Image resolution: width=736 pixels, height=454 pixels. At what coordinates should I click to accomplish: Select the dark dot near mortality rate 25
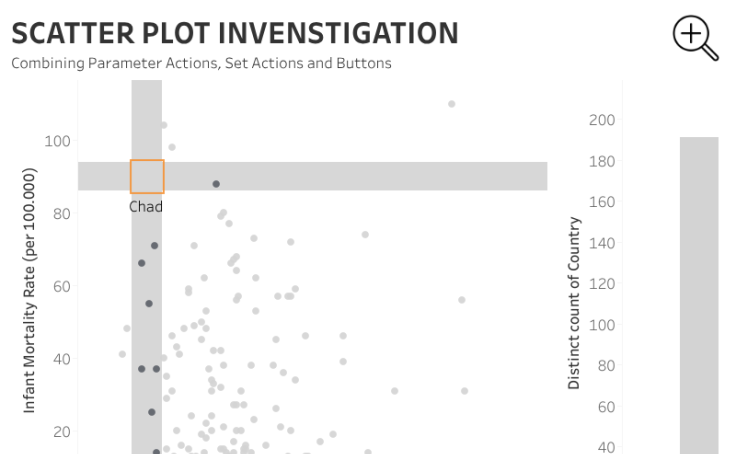click(x=152, y=412)
